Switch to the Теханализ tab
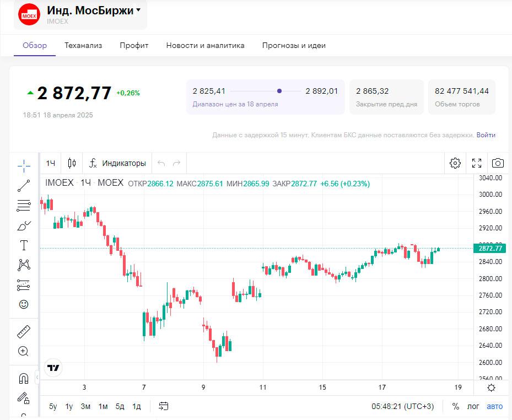This screenshot has width=512, height=420. 83,45
